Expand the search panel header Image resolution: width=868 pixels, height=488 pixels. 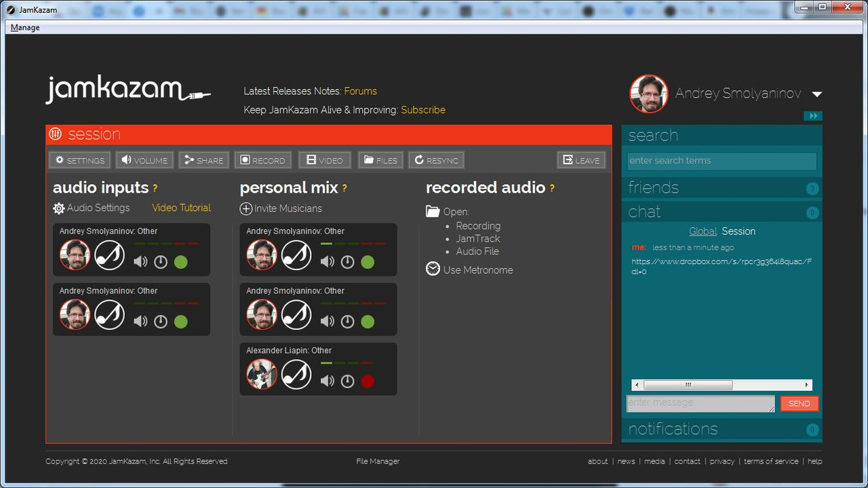click(722, 135)
